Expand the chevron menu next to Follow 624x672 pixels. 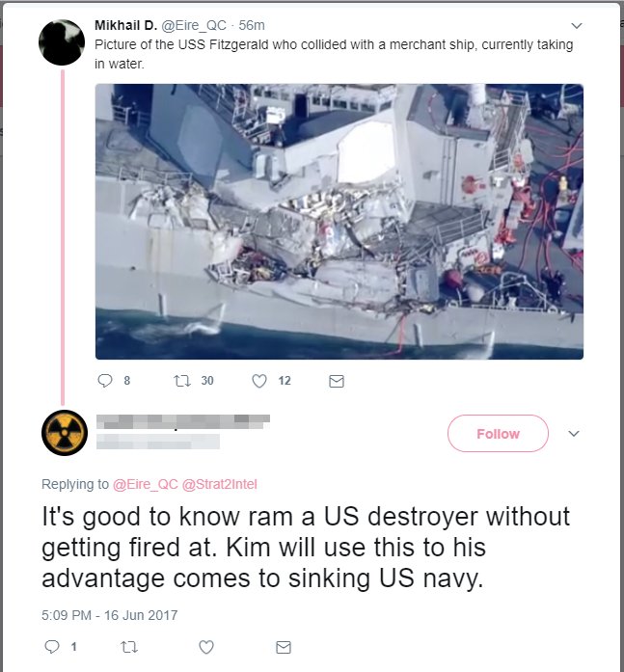574,433
